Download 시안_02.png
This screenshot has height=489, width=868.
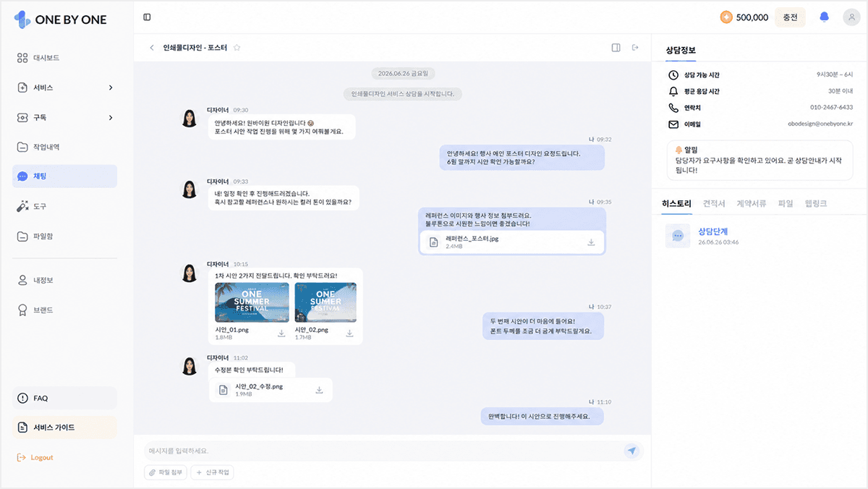pyautogui.click(x=349, y=333)
